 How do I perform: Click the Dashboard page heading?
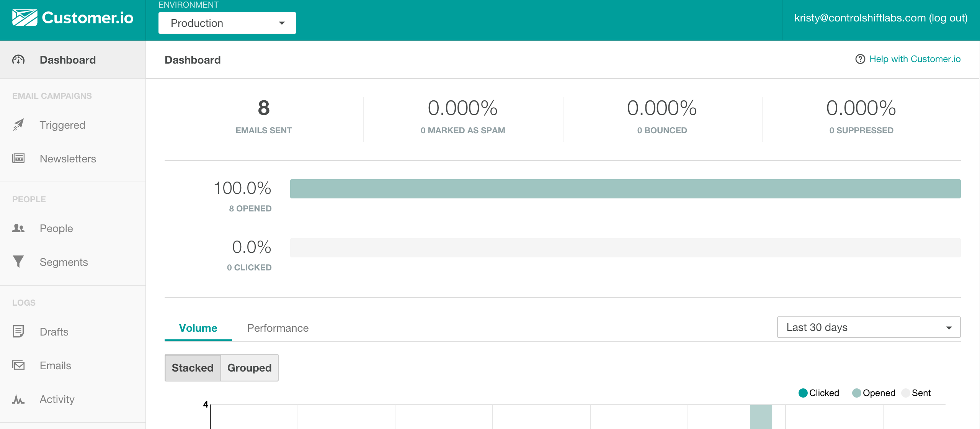tap(193, 60)
